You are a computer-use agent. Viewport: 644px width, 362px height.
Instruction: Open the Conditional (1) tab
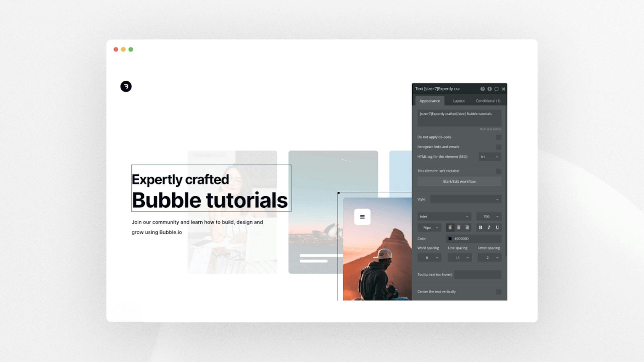tap(488, 101)
